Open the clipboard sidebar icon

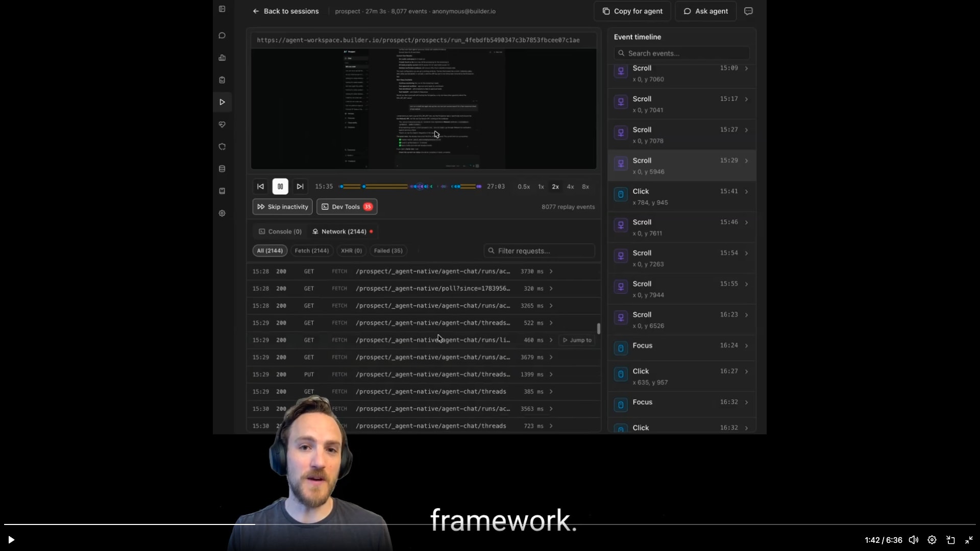[x=222, y=80]
